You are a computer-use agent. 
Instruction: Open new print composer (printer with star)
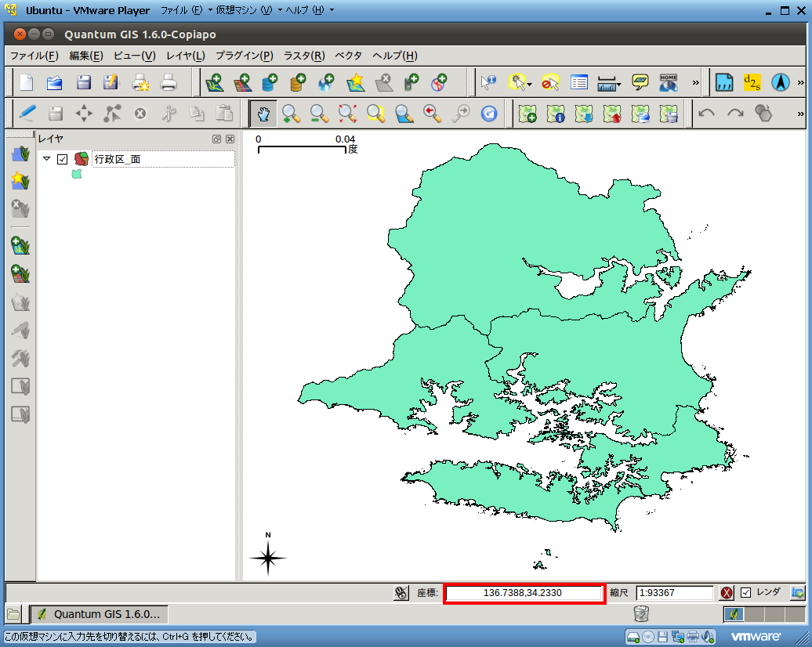[x=140, y=82]
